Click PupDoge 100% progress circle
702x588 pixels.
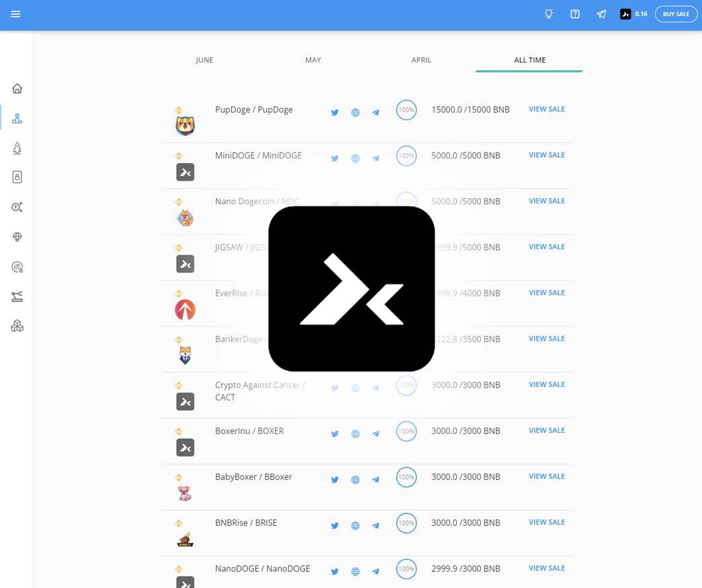(406, 110)
